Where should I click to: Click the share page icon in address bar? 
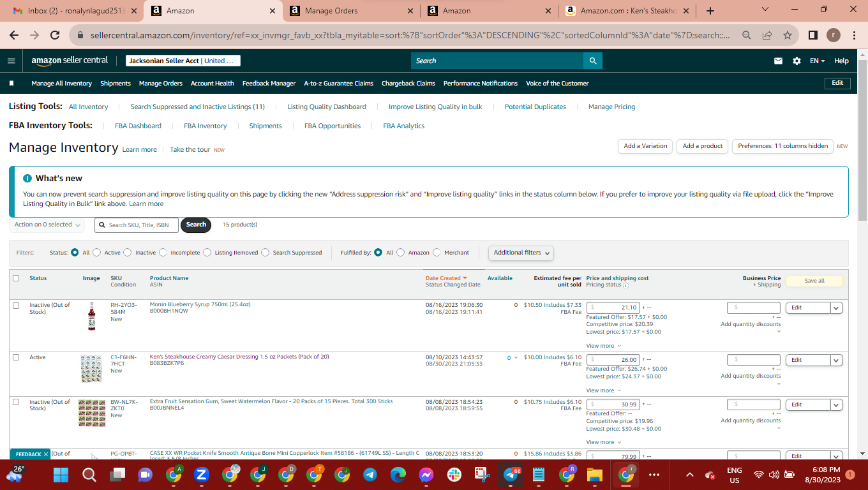[767, 35]
